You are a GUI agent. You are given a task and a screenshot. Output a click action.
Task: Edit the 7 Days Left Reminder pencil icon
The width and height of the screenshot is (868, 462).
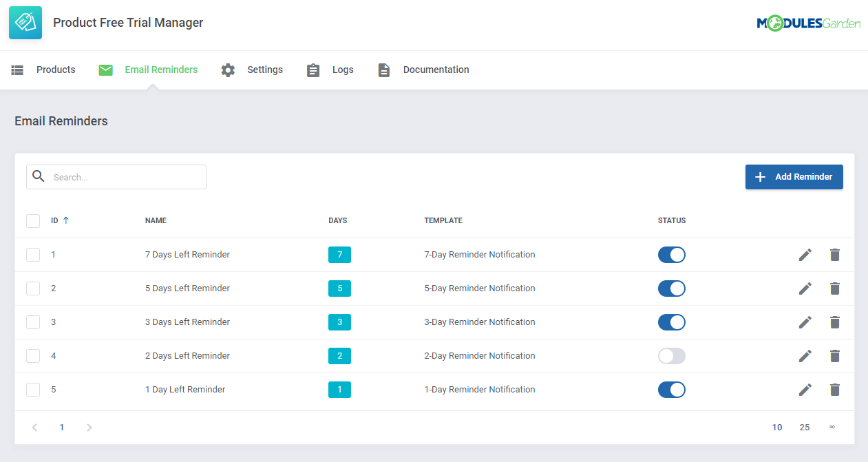805,254
